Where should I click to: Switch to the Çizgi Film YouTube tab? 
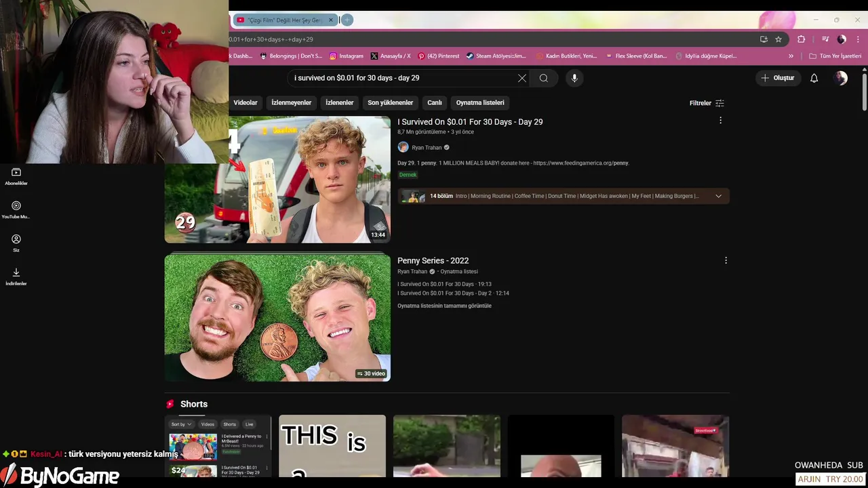coord(283,20)
